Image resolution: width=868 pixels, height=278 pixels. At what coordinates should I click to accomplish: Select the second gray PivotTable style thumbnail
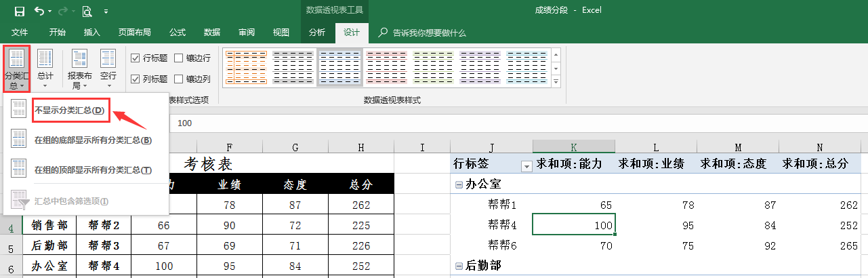pos(293,67)
